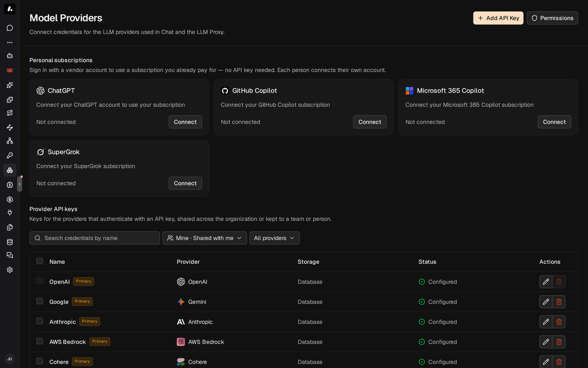Select the Anthropic row checkbox

click(x=40, y=321)
